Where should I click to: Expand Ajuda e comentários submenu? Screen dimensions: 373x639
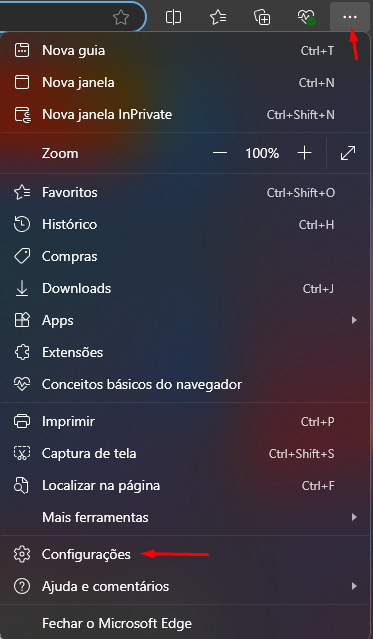click(185, 586)
